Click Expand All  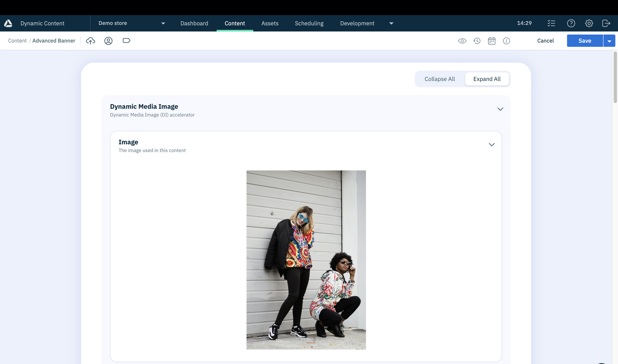pos(487,79)
